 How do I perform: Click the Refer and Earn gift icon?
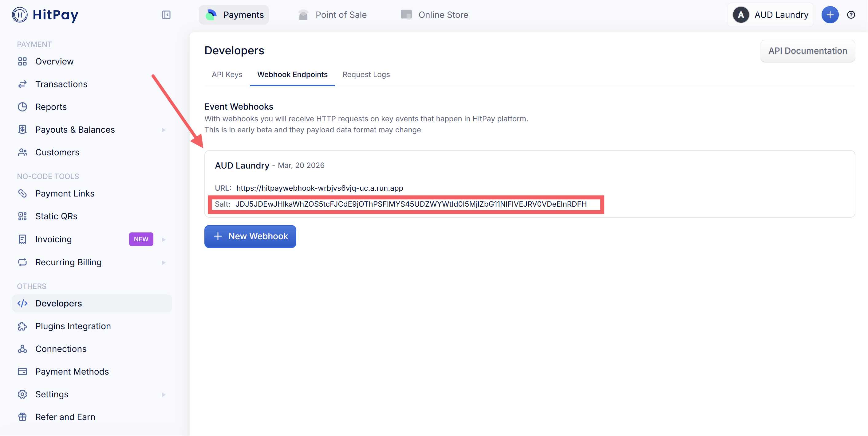[22, 417]
